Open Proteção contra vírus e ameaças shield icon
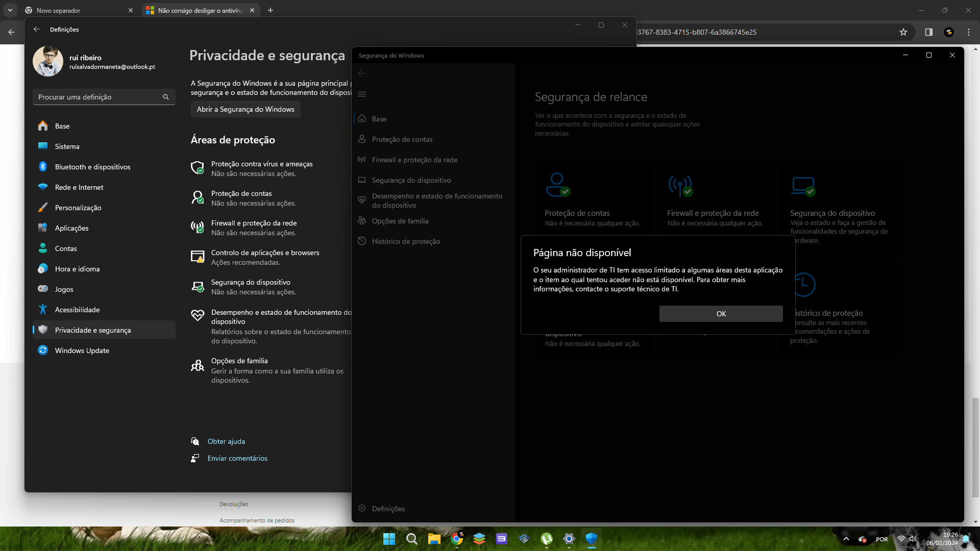 [x=198, y=167]
